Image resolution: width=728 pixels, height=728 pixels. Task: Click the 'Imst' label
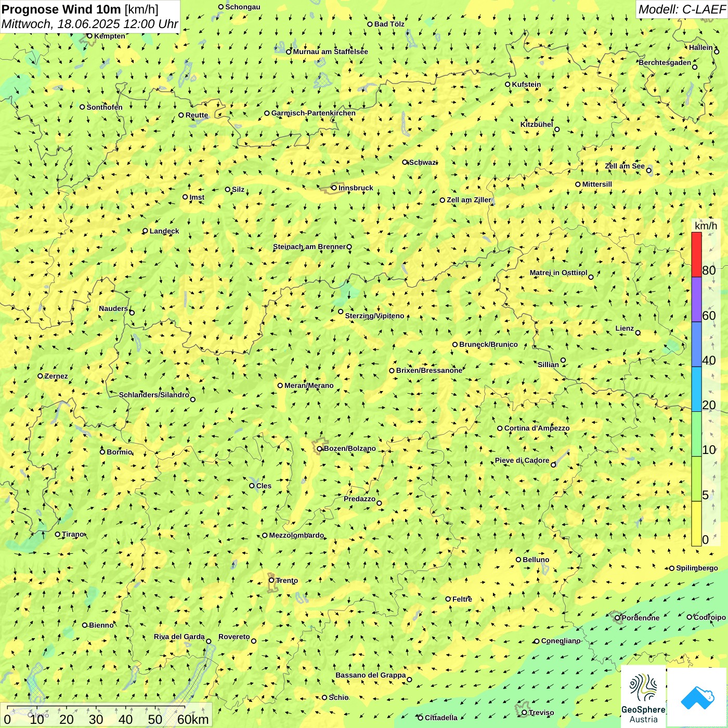(197, 197)
